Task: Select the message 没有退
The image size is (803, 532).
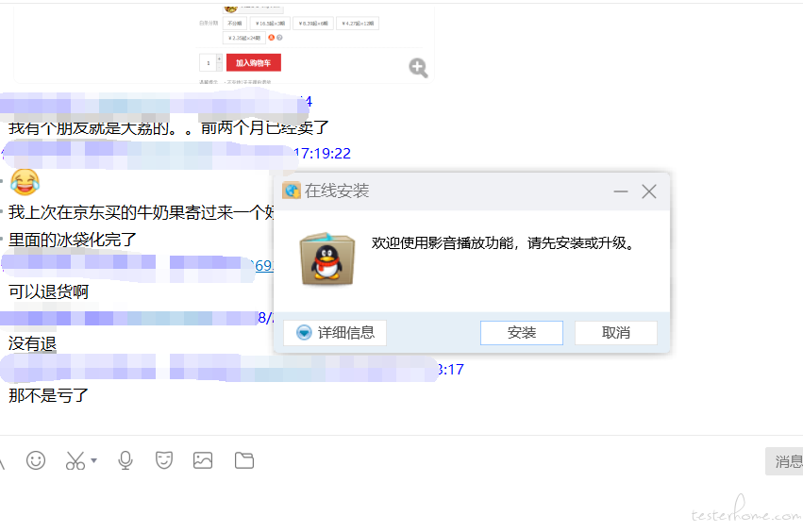Action: [32, 343]
